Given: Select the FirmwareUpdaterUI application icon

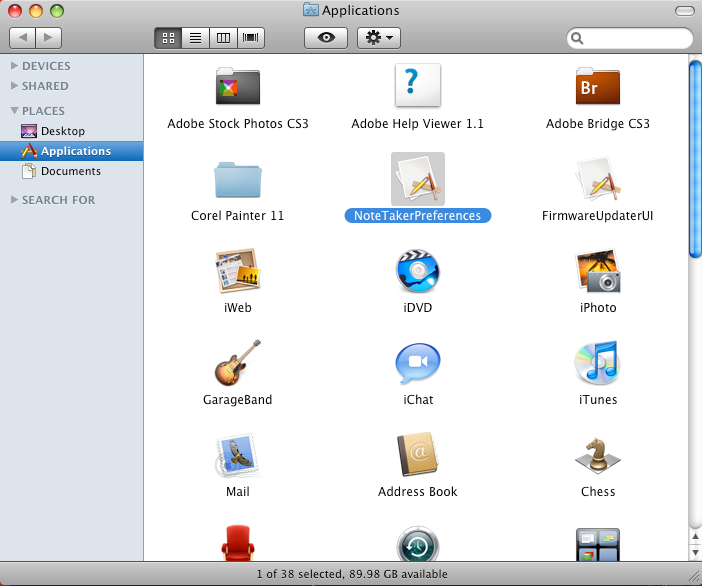Looking at the screenshot, I should click(x=598, y=179).
